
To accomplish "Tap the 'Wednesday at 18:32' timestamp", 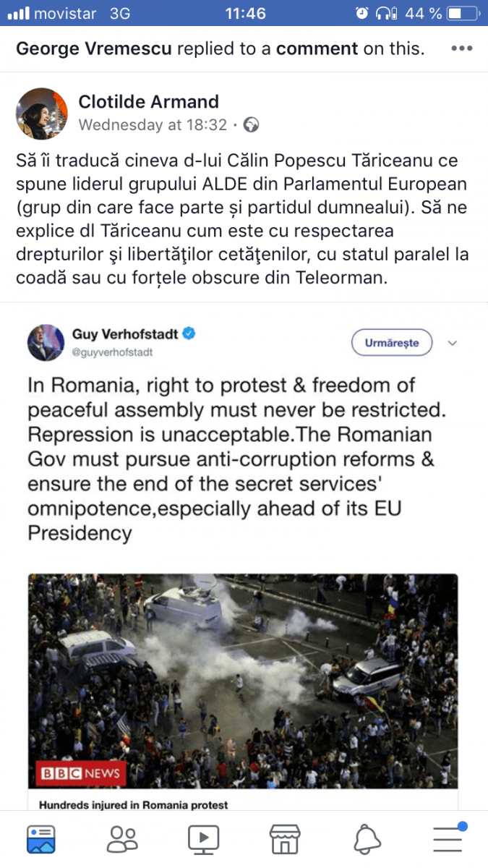I will pos(153,125).
